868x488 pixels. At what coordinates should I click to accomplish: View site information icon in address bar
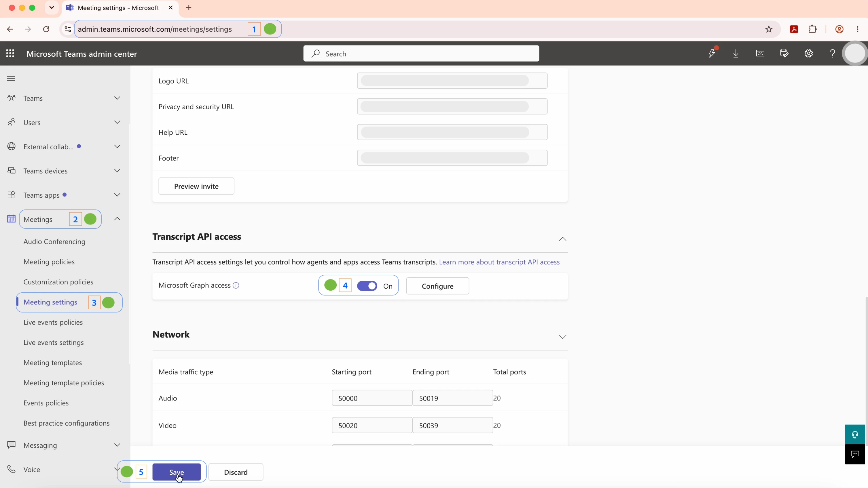point(68,29)
